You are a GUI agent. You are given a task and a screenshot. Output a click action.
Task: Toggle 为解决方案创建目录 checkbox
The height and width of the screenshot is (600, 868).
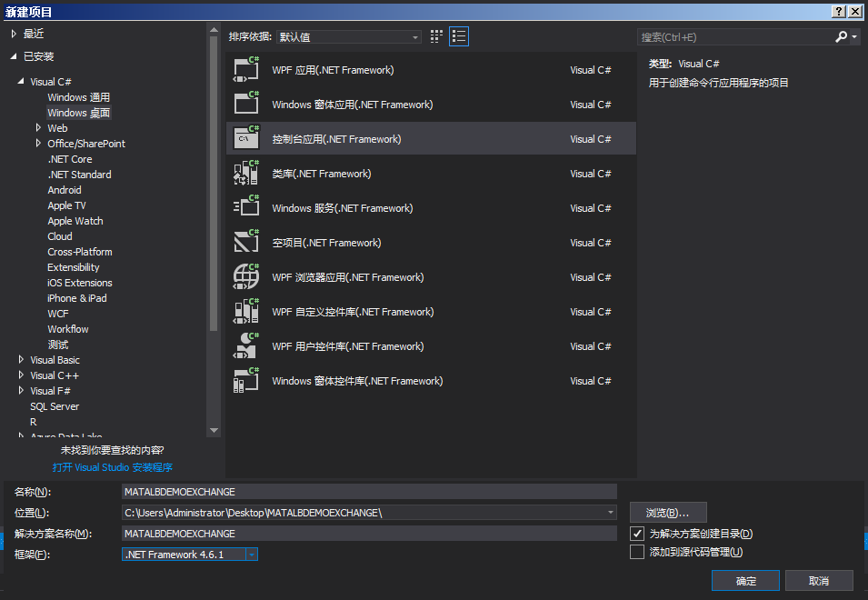[x=637, y=534]
